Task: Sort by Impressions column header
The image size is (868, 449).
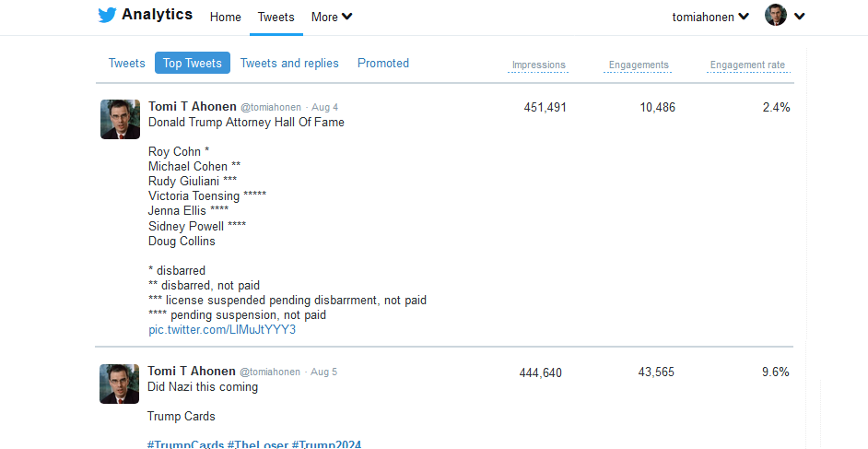Action: [539, 65]
